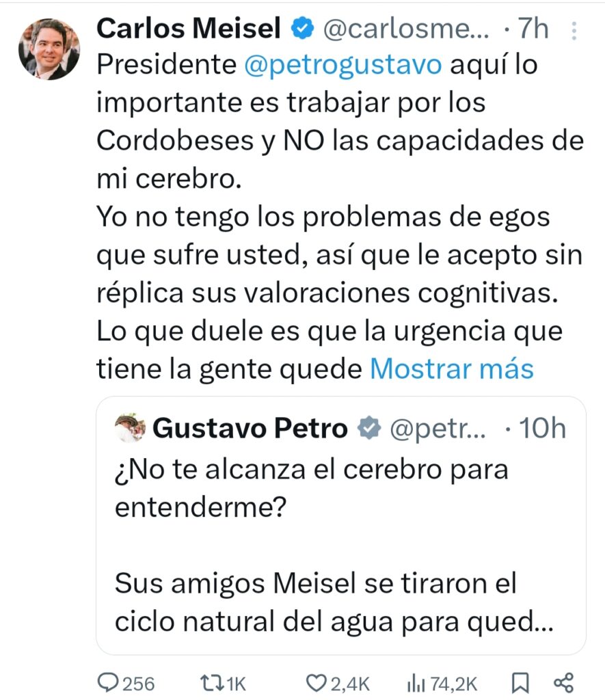The image size is (605, 700).
Task: Open the @petr... handle in quoted tweet
Action: (438, 429)
